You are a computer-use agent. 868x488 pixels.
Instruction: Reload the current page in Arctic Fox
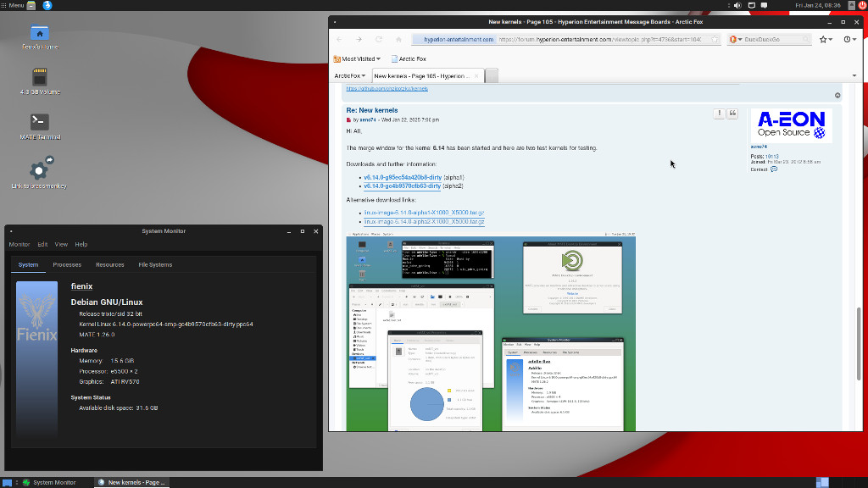pyautogui.click(x=379, y=39)
